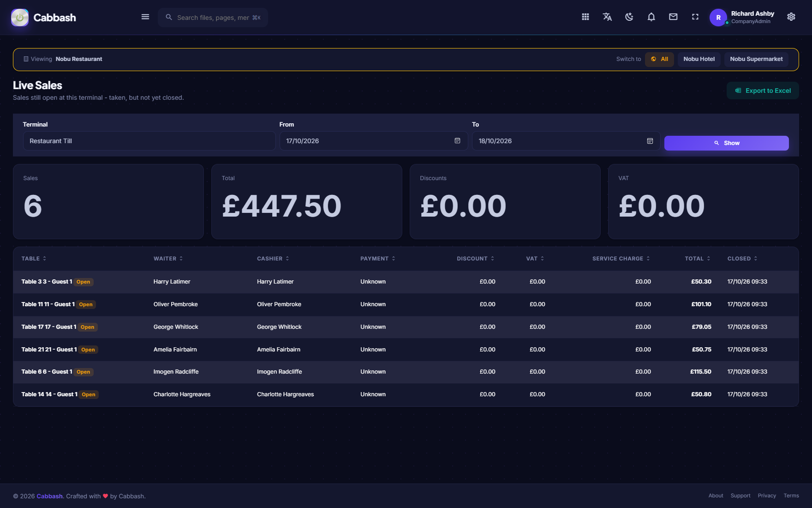The width and height of the screenshot is (812, 508).
Task: Click cashier Amelia Fairbairn
Action: point(279,350)
